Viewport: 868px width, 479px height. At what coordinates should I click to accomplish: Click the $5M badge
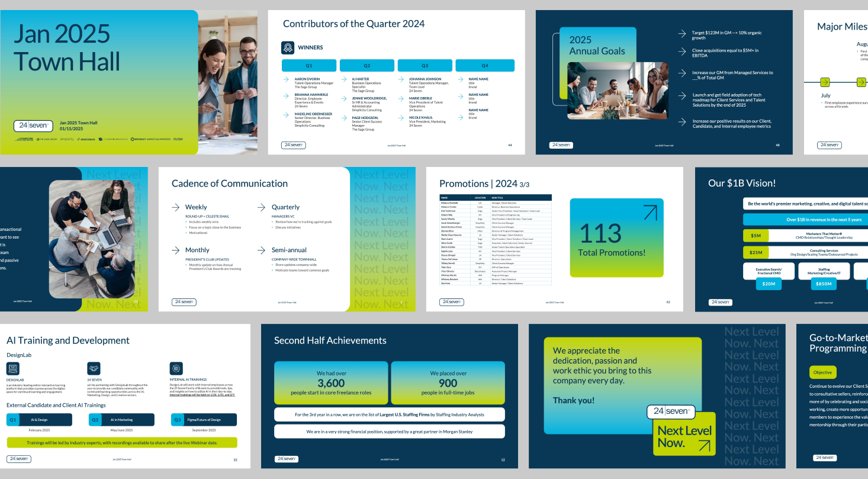756,236
